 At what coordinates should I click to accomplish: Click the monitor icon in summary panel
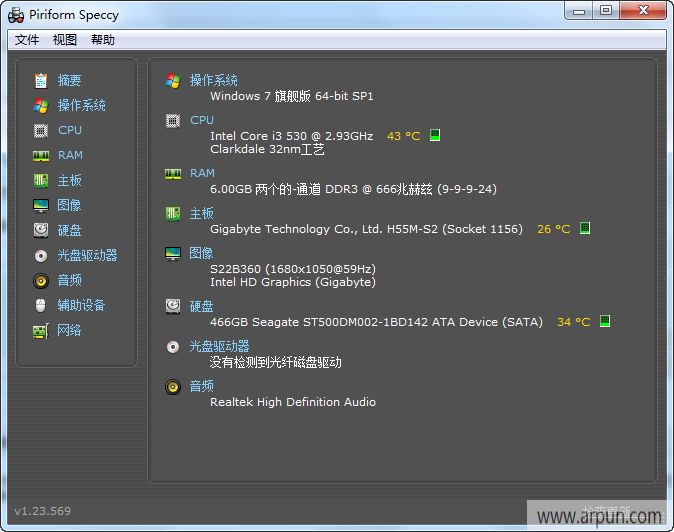[173, 254]
